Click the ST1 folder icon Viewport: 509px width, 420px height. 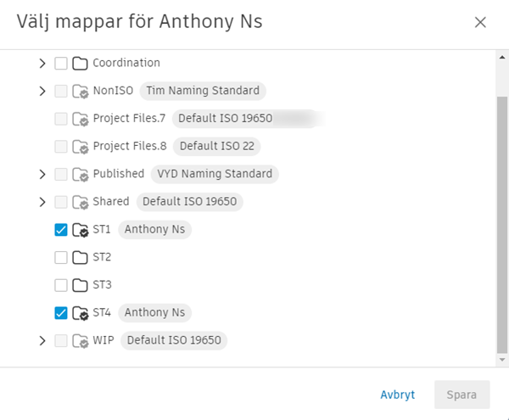coord(81,230)
